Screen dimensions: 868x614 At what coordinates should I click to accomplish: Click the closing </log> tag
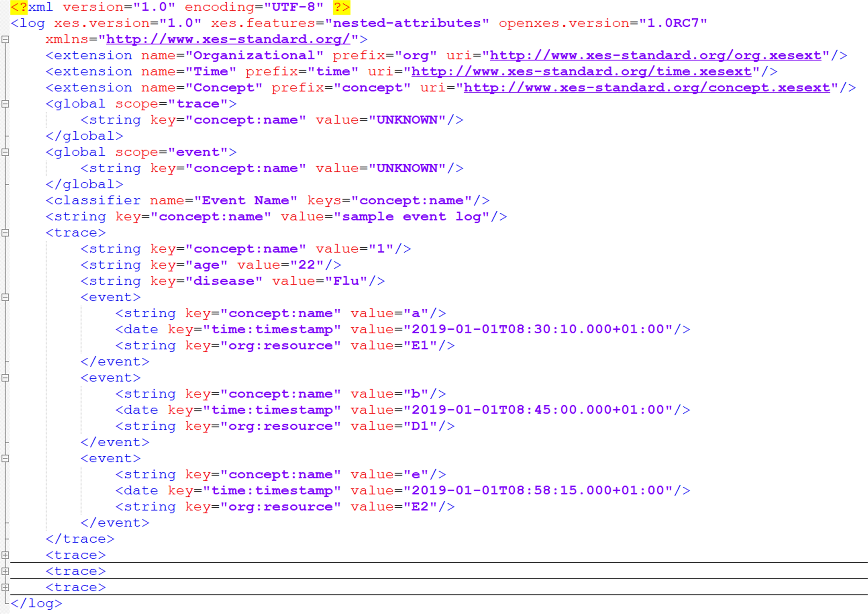(x=36, y=603)
